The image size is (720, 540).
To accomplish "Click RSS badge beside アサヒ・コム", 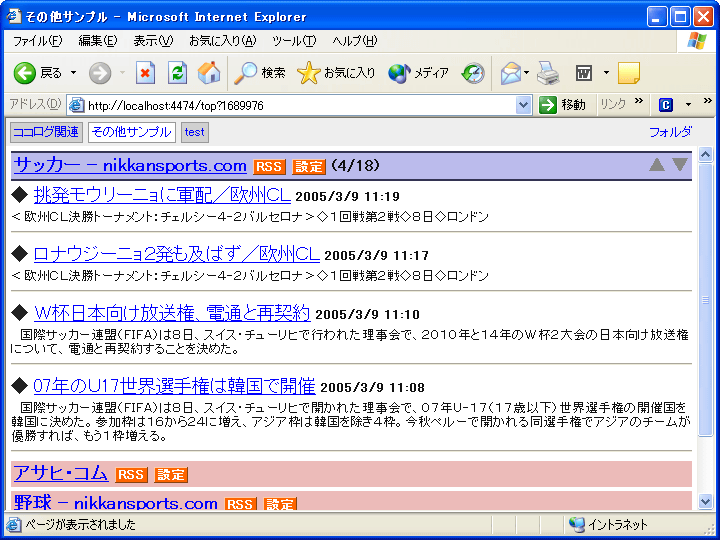I will (x=131, y=474).
